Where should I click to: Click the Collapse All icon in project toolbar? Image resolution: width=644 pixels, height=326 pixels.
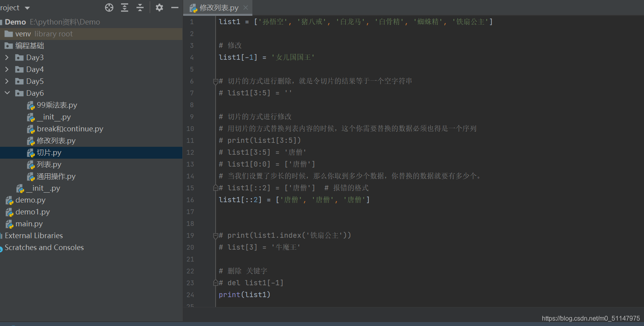pos(140,8)
